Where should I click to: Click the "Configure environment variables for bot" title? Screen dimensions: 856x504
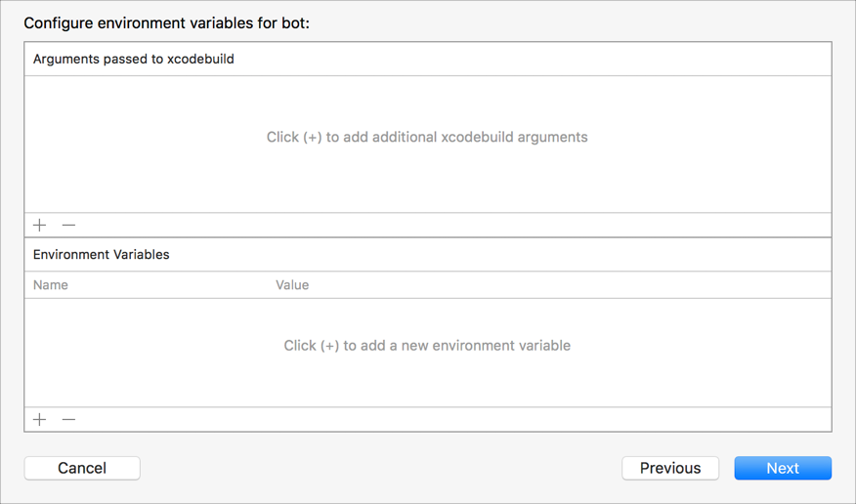166,22
